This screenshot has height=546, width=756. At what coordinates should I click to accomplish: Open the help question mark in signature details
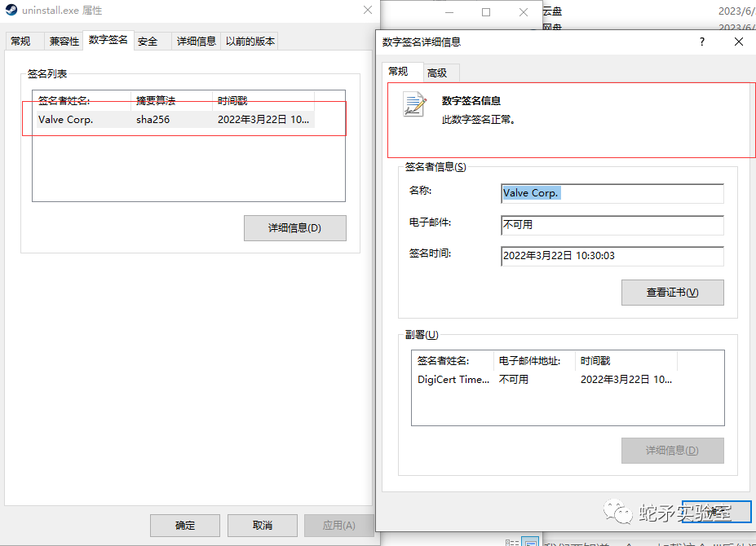point(702,42)
